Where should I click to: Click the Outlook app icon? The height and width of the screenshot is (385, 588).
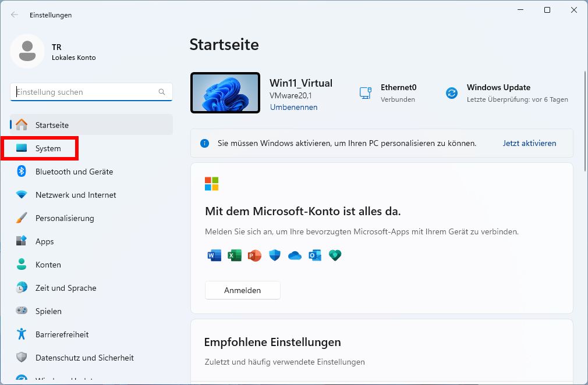pos(314,255)
